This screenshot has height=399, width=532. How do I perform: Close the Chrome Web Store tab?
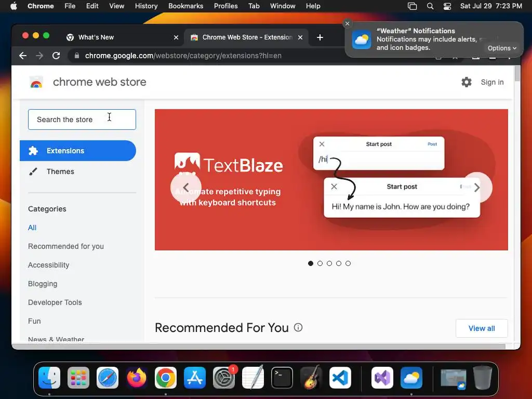coord(300,37)
